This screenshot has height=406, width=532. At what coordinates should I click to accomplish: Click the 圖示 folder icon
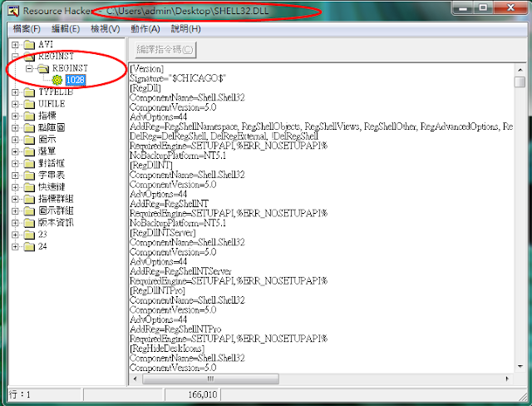click(x=30, y=140)
